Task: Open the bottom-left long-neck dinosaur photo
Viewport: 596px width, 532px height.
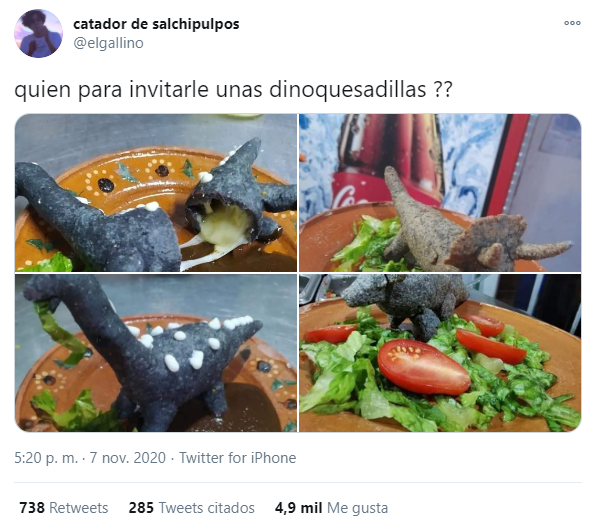Action: click(x=156, y=353)
